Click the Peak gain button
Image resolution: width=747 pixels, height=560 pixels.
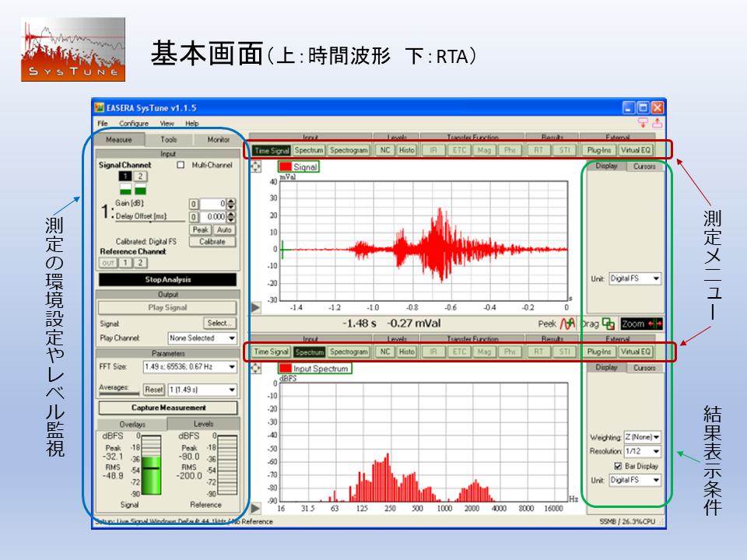pyautogui.click(x=200, y=230)
